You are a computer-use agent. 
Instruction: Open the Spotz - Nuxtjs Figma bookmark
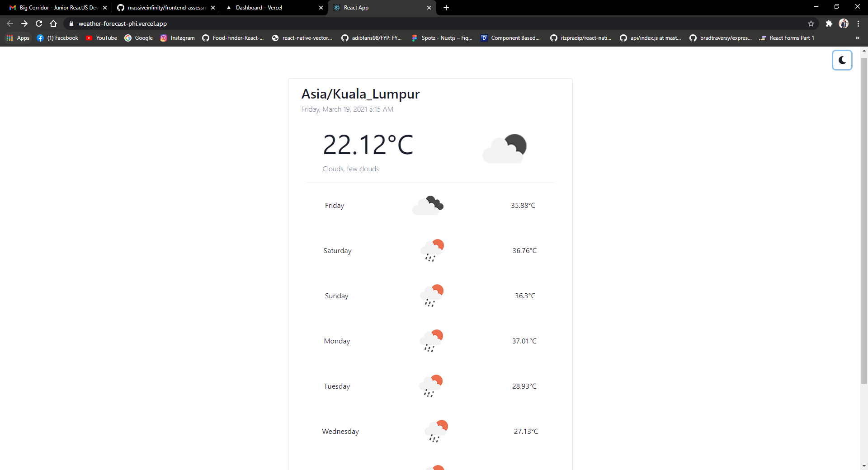(442, 38)
